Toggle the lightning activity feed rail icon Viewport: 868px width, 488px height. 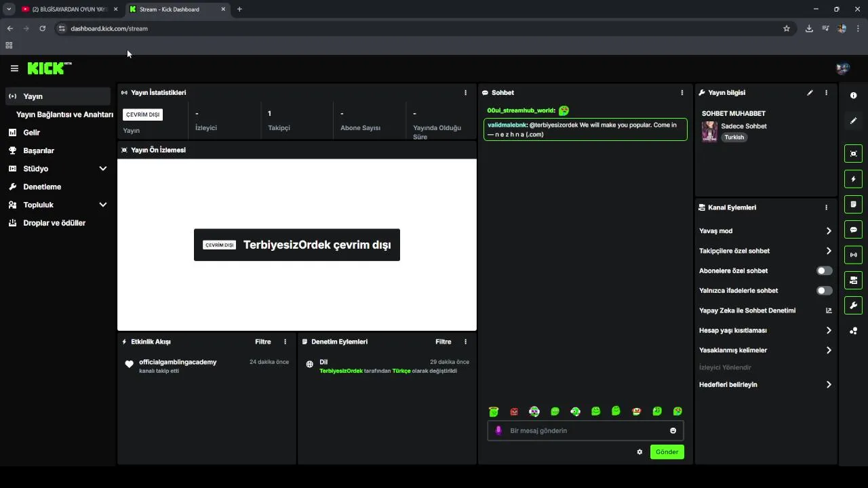tap(853, 179)
